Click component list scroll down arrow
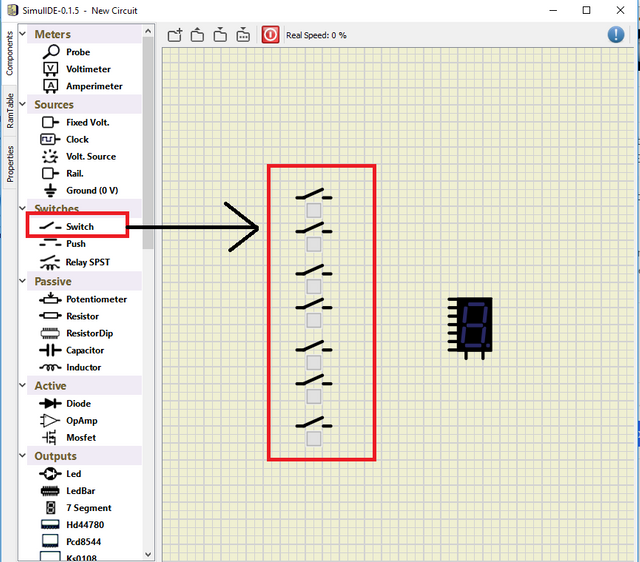The image size is (640, 562). pyautogui.click(x=148, y=554)
